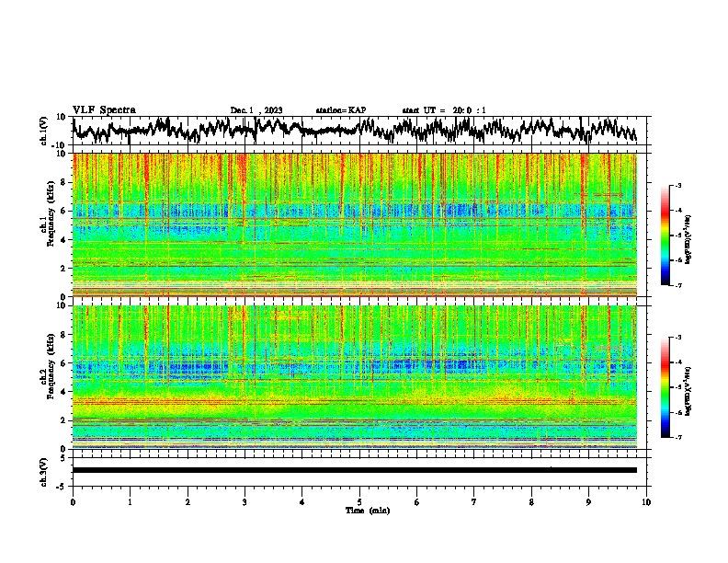Image resolution: width=728 pixels, height=563 pixels.
Task: Click the ch.1 frequency tick label "4"
Action: (63, 240)
